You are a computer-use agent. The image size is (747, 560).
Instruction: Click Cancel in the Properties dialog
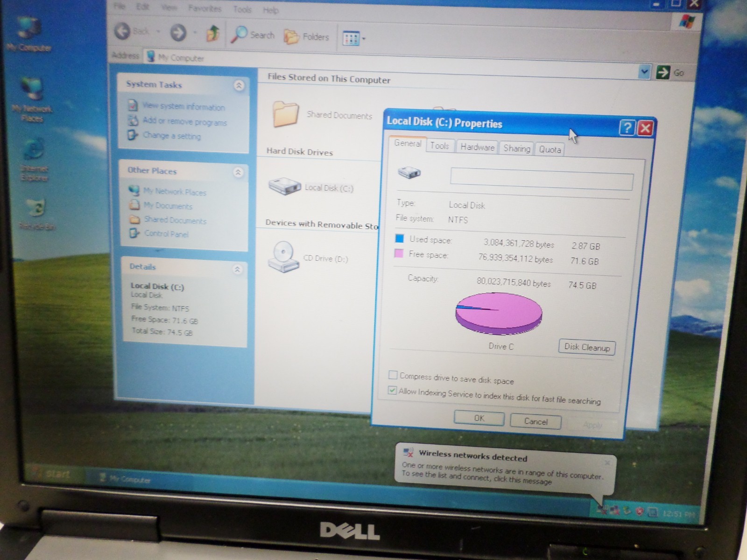click(x=536, y=421)
